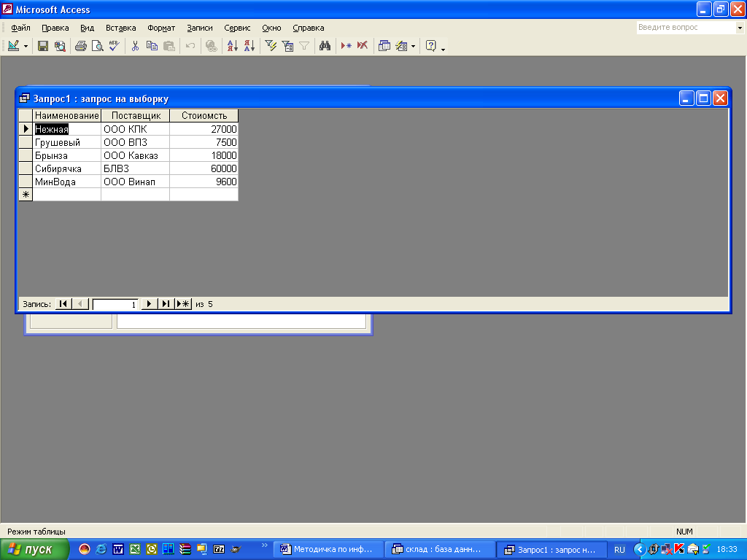Launch Internet Explorer from quick launch
This screenshot has width=747, height=560.
tap(101, 549)
